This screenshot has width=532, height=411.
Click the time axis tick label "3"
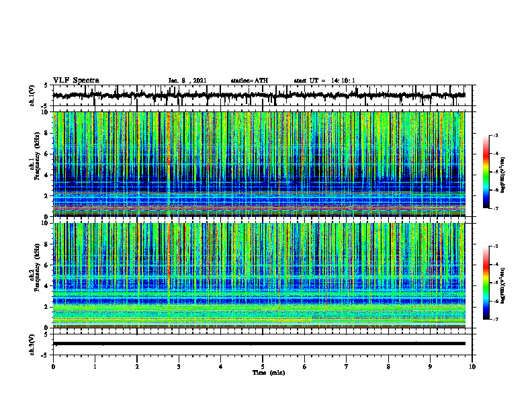179,367
